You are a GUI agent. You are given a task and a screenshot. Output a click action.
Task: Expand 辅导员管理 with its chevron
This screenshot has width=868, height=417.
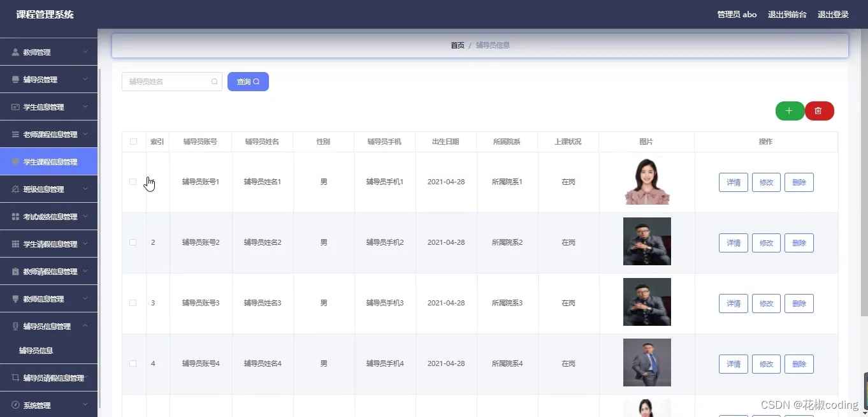click(x=85, y=80)
